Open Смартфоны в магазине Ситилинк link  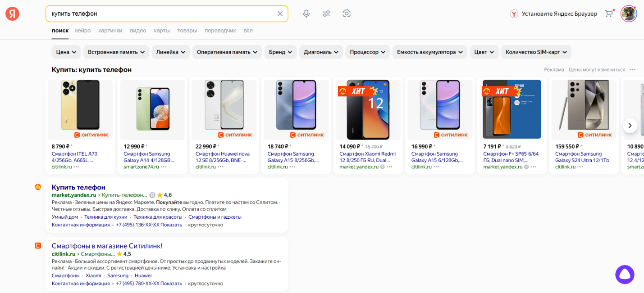tap(107, 246)
